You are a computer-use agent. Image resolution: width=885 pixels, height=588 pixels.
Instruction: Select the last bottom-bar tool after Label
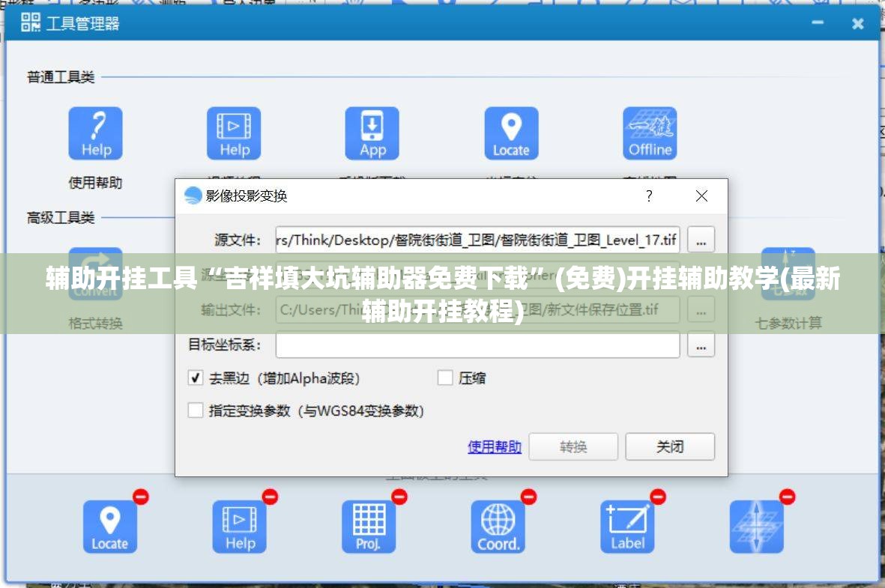756,527
